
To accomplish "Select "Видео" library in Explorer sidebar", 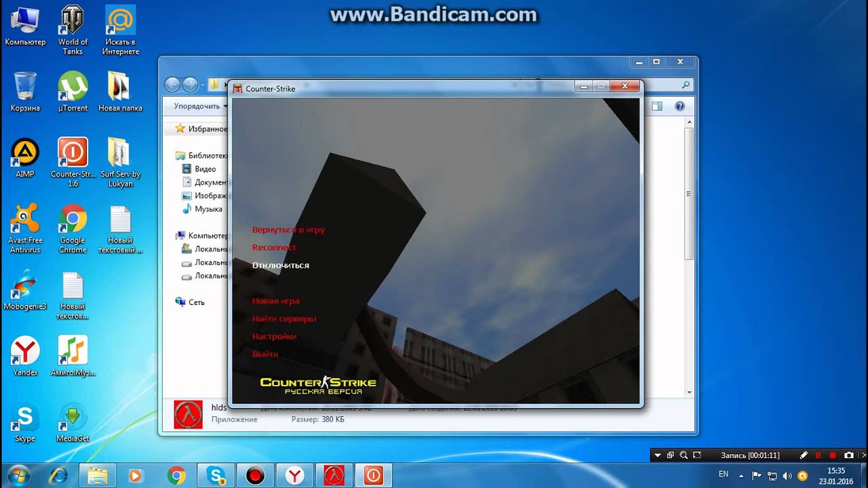I will click(199, 169).
